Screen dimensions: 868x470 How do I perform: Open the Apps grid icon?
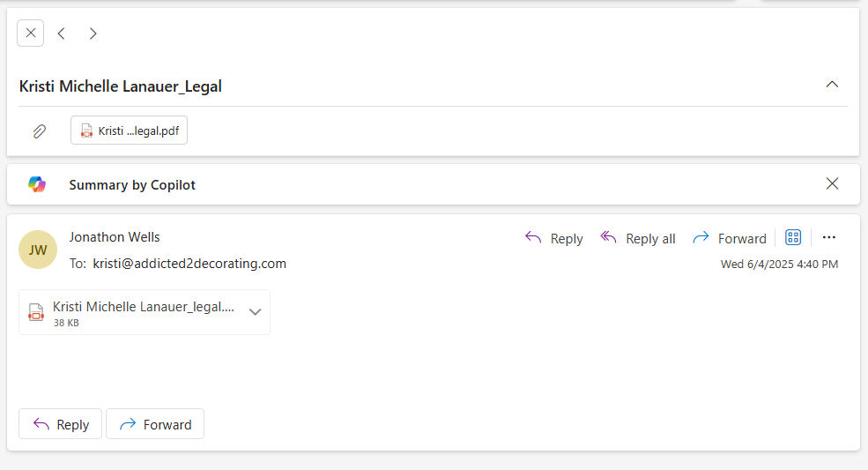pyautogui.click(x=793, y=237)
